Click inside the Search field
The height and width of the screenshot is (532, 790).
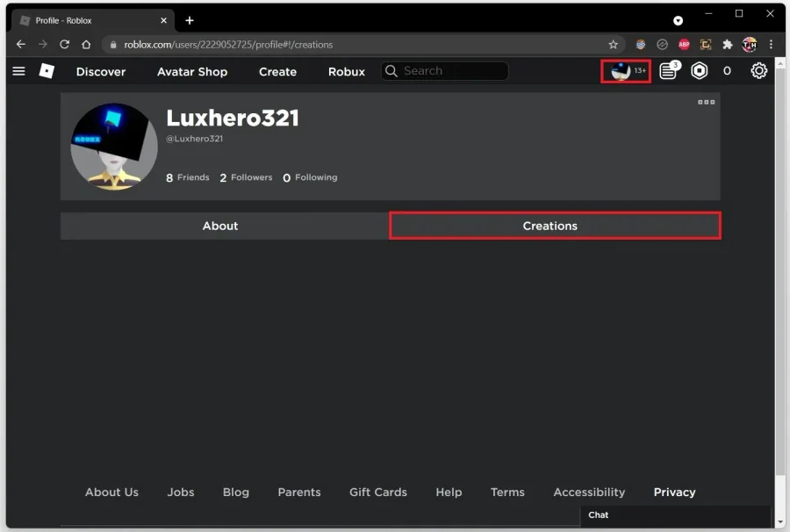coord(444,71)
